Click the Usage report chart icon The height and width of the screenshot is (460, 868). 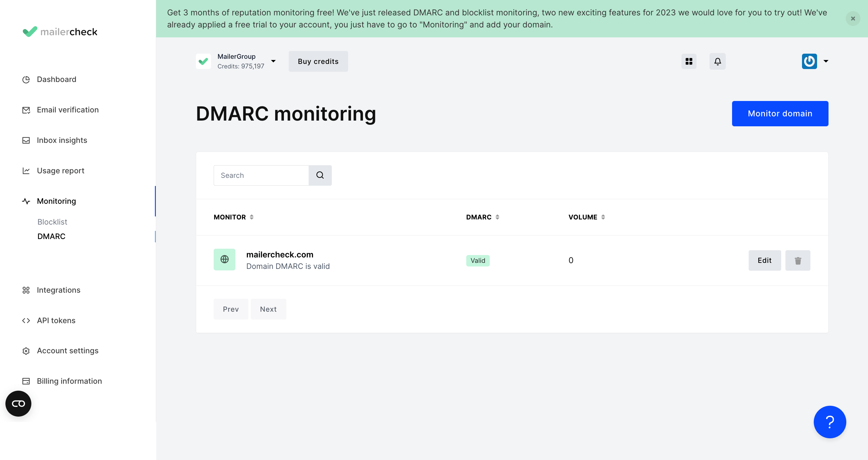click(x=26, y=171)
